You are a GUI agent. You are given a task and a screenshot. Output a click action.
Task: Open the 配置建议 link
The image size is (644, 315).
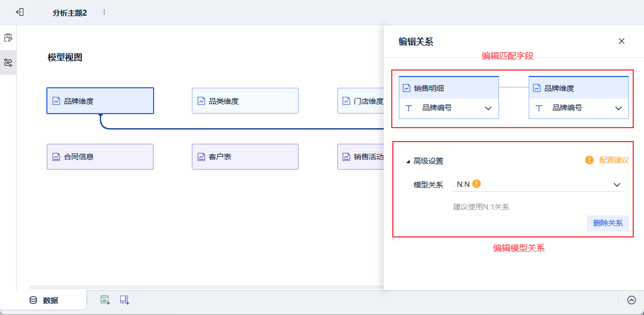pos(613,160)
